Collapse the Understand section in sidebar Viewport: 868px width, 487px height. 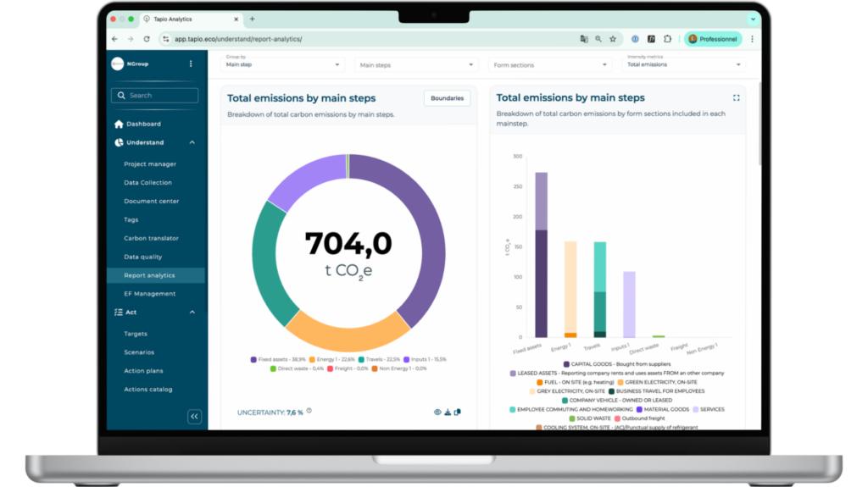click(192, 143)
